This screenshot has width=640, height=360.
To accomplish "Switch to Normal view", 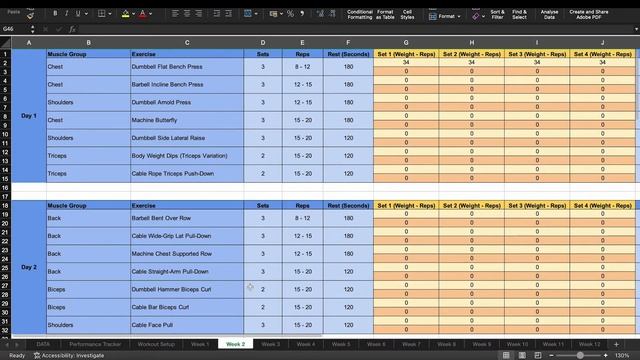I will (x=506, y=356).
